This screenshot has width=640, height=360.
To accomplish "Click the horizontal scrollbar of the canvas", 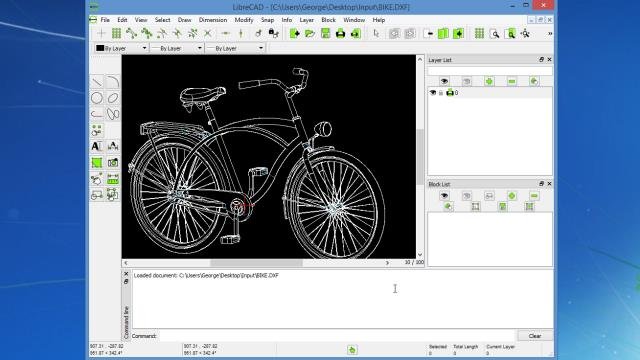I will (256, 263).
